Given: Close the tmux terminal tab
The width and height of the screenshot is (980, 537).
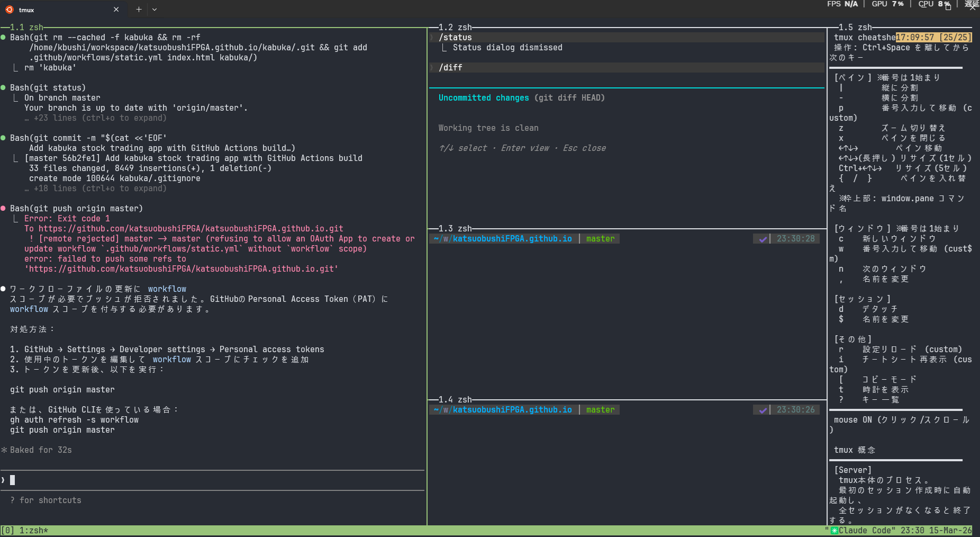Looking at the screenshot, I should coord(116,10).
